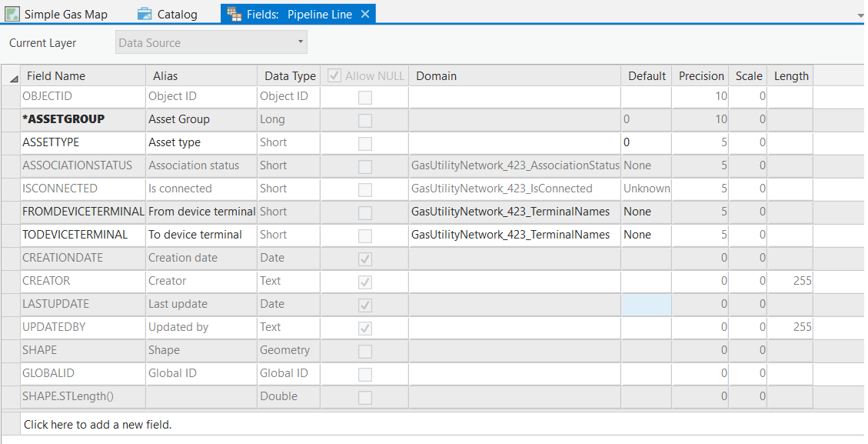The width and height of the screenshot is (868, 444).
Task: Toggle Allow NULL for ISCONNECTED row
Action: coord(364,189)
